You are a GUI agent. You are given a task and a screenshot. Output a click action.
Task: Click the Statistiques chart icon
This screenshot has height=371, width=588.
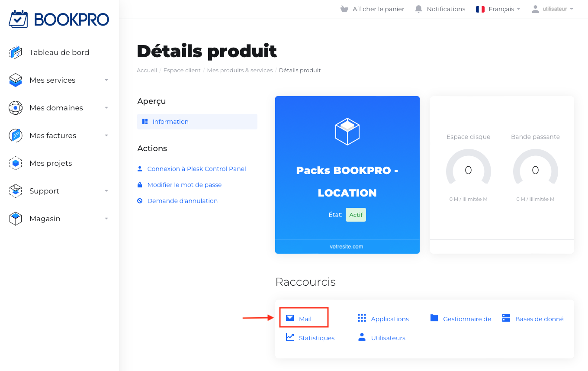pos(290,337)
